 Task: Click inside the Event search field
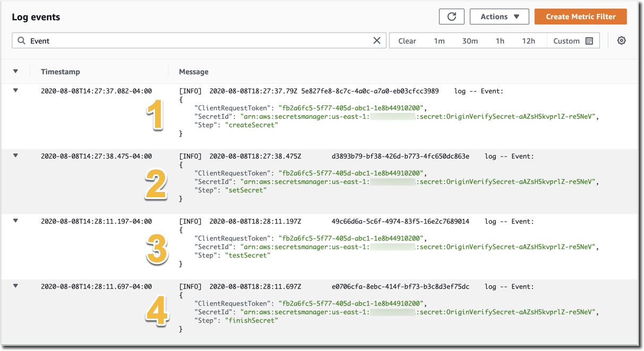coord(159,40)
